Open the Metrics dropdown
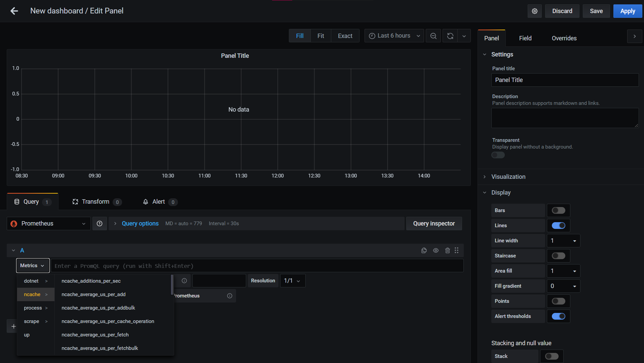644x363 pixels. [33, 266]
